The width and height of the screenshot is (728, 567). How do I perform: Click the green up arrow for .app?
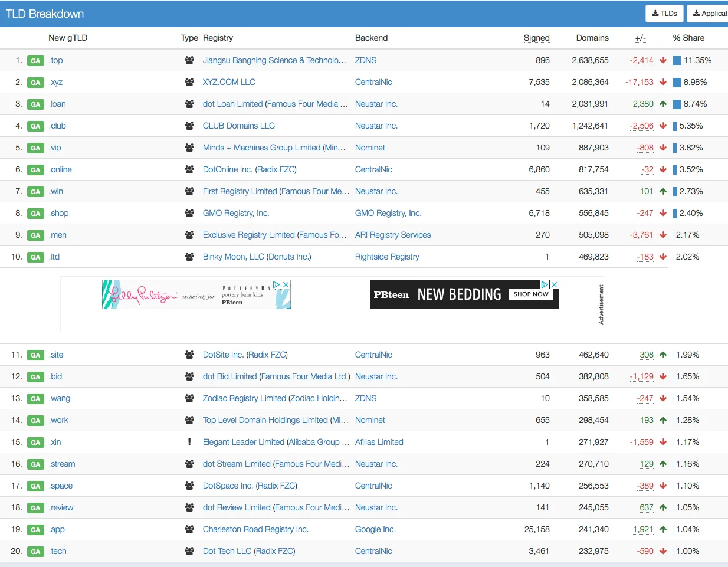click(663, 529)
